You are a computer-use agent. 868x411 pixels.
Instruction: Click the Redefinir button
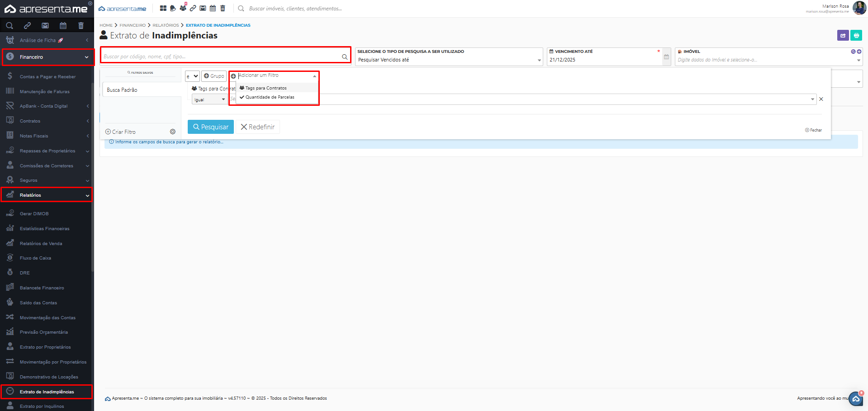[258, 127]
